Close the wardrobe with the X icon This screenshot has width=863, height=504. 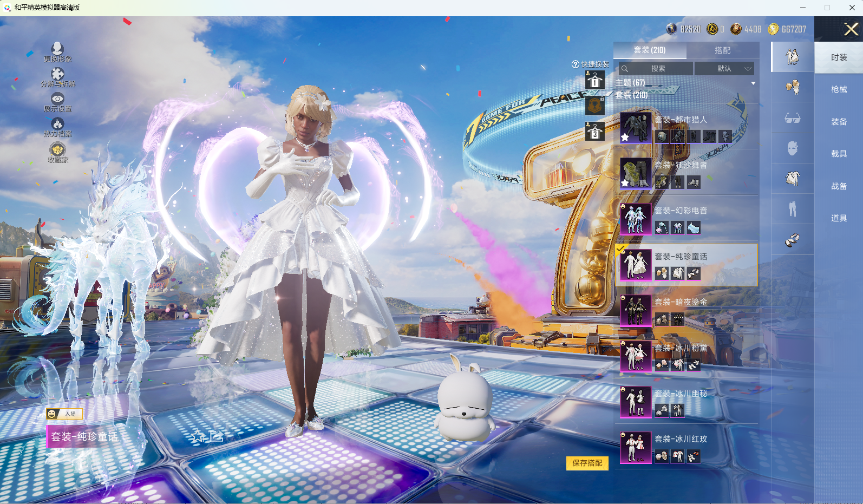[851, 29]
